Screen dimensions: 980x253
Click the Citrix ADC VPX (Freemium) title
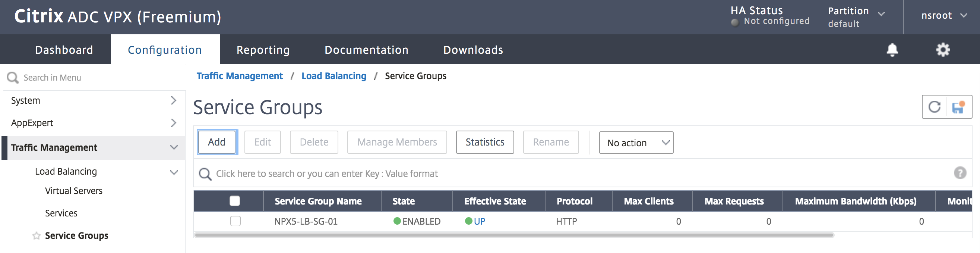(x=117, y=16)
